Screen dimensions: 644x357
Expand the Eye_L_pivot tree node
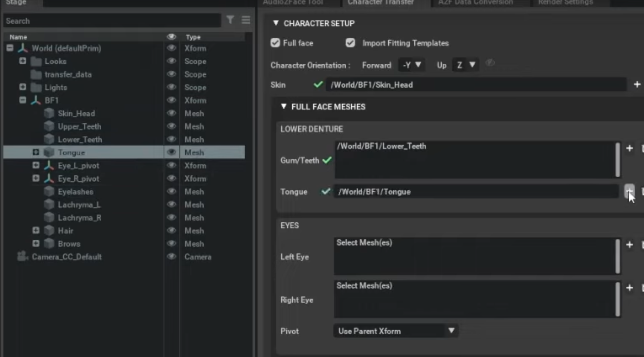click(36, 166)
